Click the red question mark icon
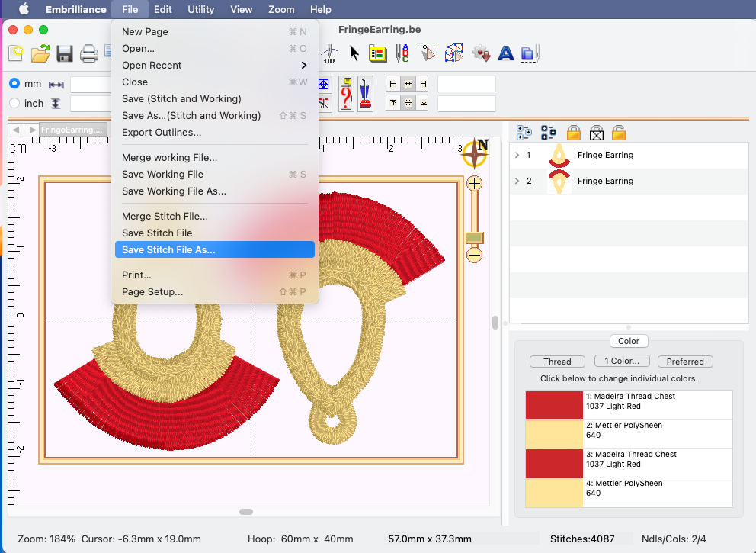 tap(346, 95)
